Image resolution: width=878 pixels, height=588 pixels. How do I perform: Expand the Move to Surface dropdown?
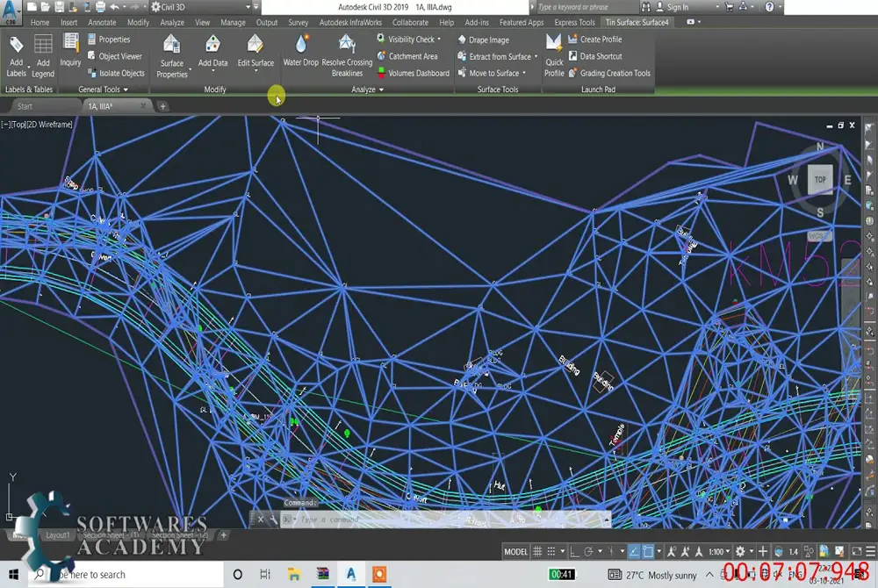pyautogui.click(x=524, y=74)
